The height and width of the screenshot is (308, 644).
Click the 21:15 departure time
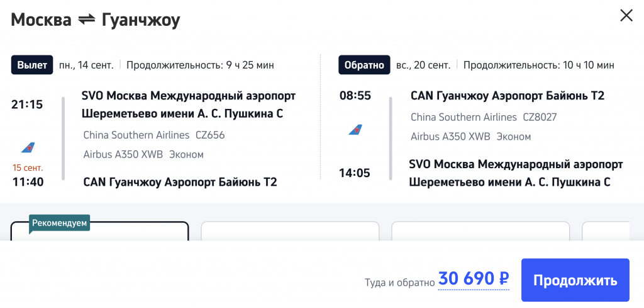(27, 105)
